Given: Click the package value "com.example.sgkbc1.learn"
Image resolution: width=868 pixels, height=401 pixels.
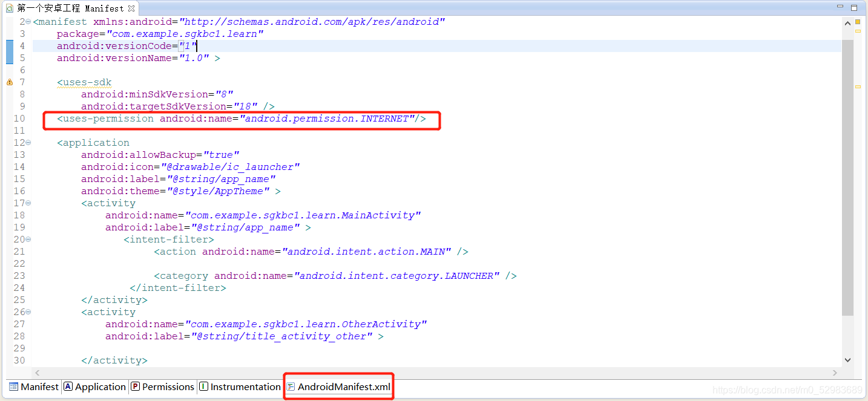Looking at the screenshot, I should coord(184,34).
